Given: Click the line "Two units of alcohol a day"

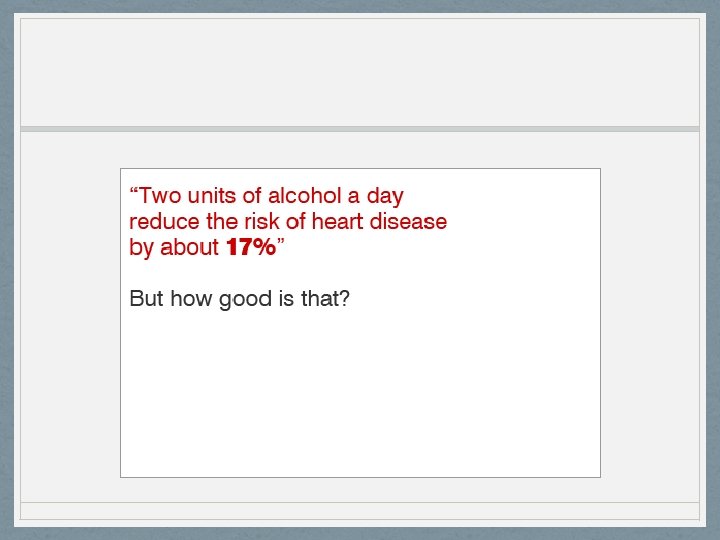Looking at the screenshot, I should coord(267,195).
